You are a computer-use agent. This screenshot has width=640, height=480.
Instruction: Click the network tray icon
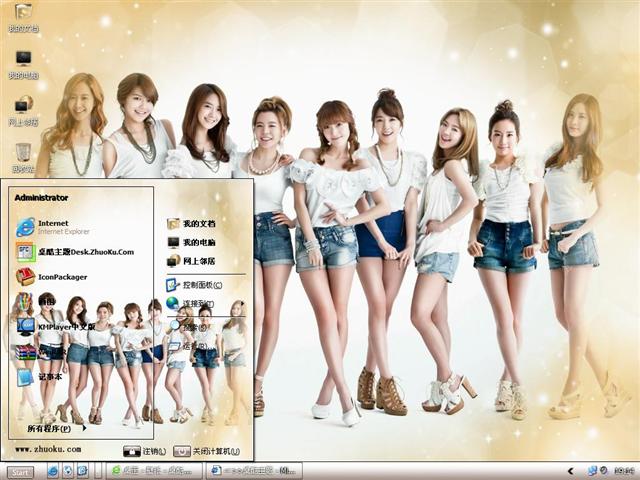point(592,471)
